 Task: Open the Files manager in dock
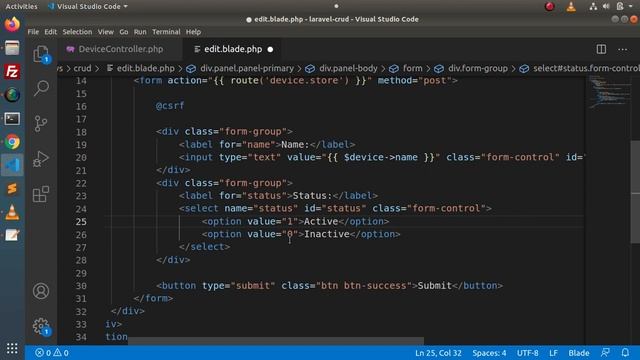(x=12, y=48)
